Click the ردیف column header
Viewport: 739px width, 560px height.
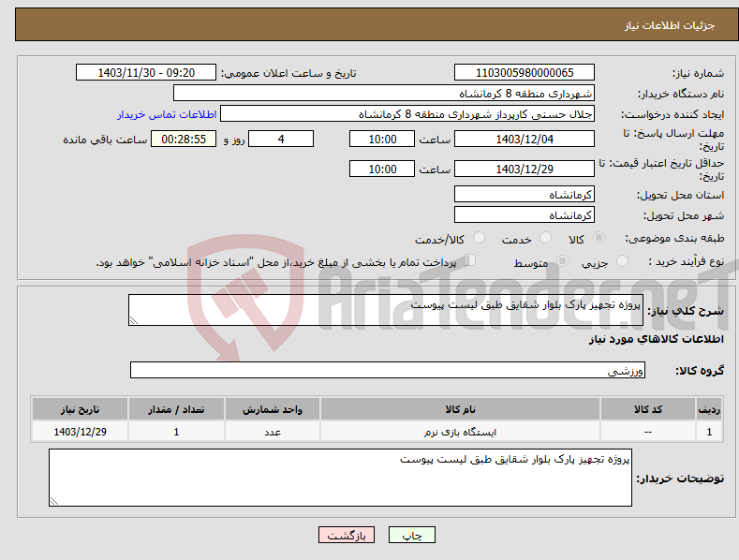(709, 409)
